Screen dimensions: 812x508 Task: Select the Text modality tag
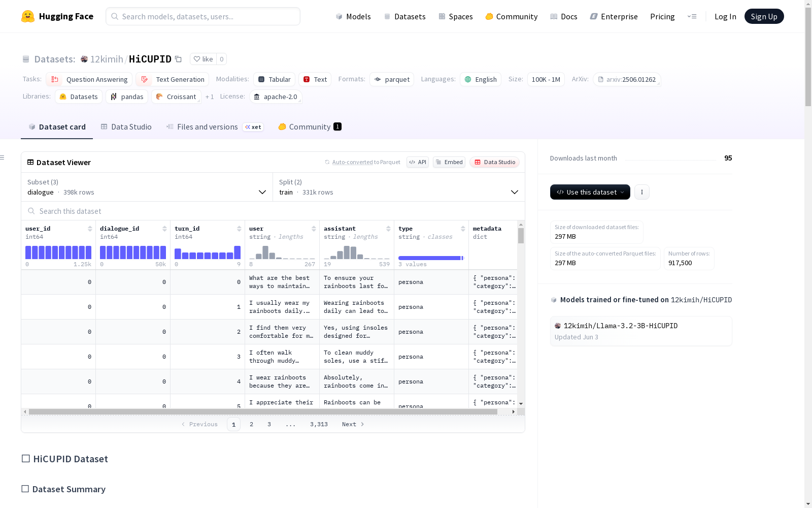[315, 79]
